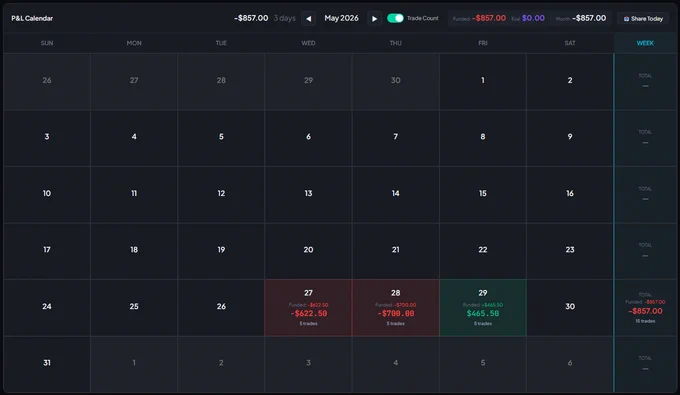Select day 9 in the calendar
Screen dimensions: 680x395
pyautogui.click(x=570, y=138)
